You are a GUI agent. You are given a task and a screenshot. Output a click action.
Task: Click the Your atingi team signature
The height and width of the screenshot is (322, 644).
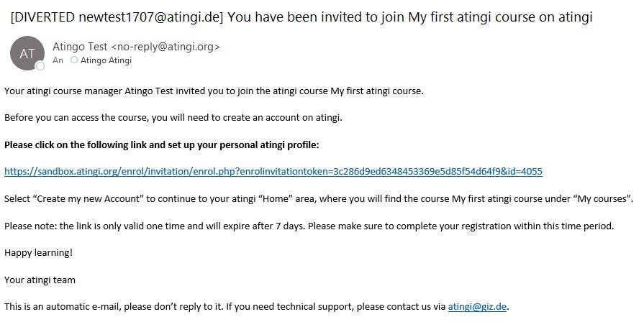point(40,280)
